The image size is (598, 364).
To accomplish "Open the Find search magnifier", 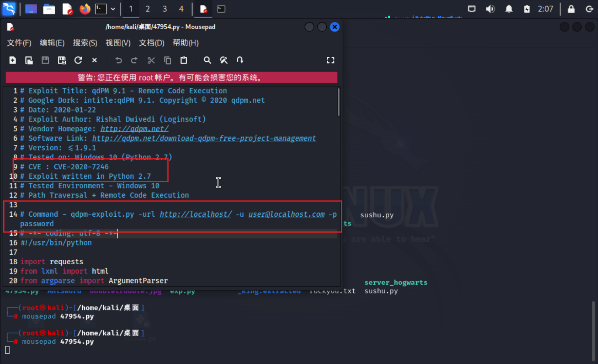I will (207, 60).
